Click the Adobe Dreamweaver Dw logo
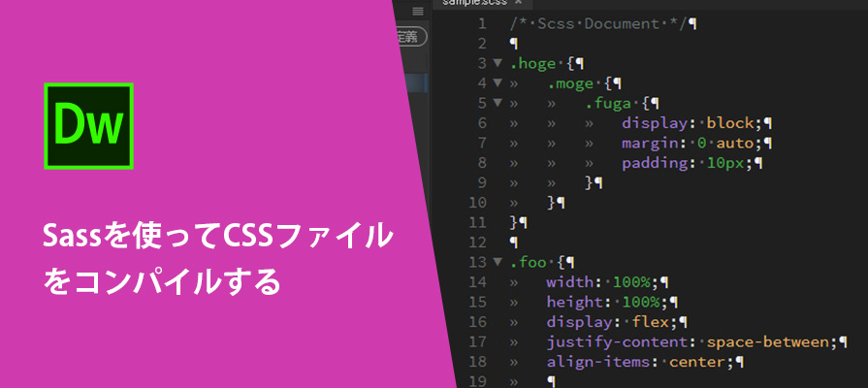 (x=88, y=126)
